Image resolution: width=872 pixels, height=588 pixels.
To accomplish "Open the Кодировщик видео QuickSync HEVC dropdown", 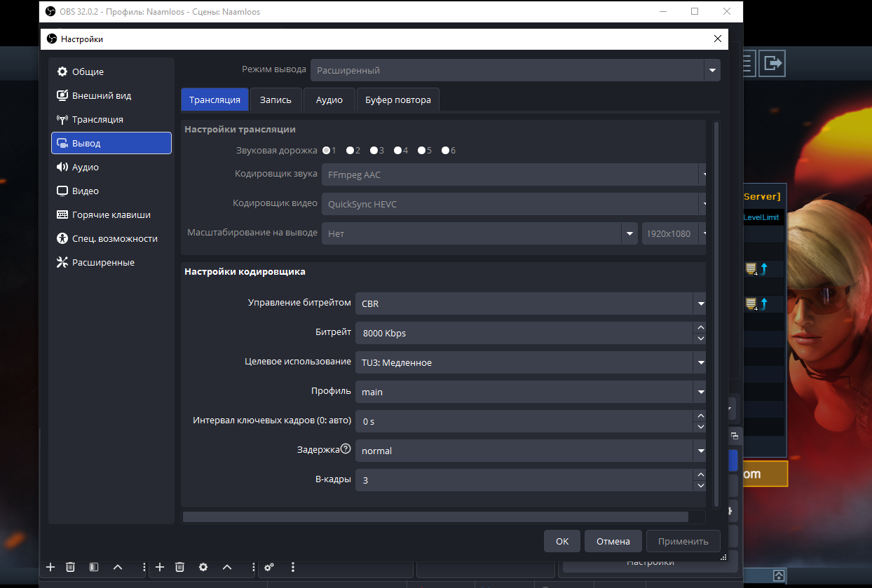I will point(513,204).
